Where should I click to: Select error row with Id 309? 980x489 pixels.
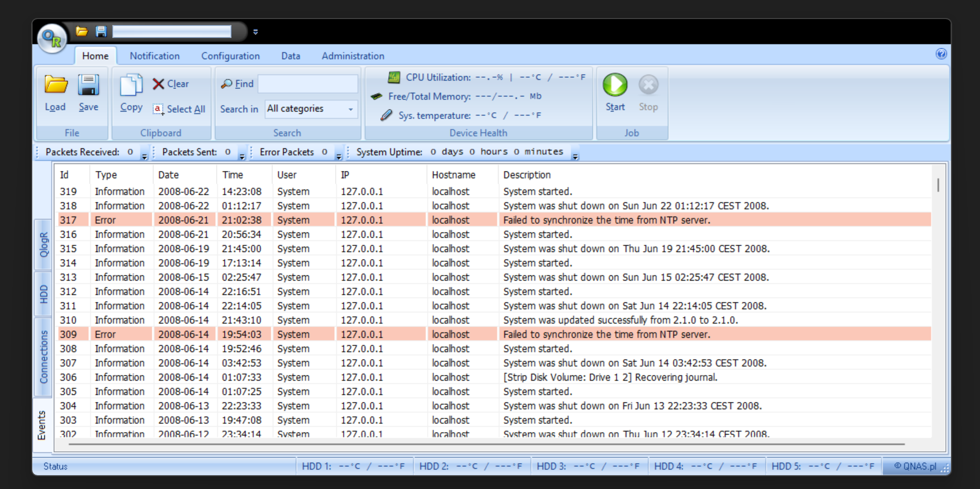494,334
